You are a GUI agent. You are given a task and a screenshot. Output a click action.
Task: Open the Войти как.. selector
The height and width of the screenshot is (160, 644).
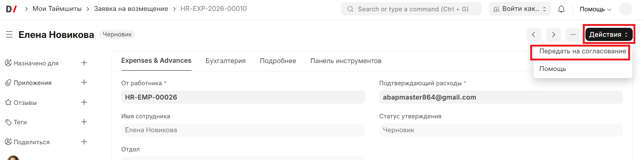click(520, 9)
